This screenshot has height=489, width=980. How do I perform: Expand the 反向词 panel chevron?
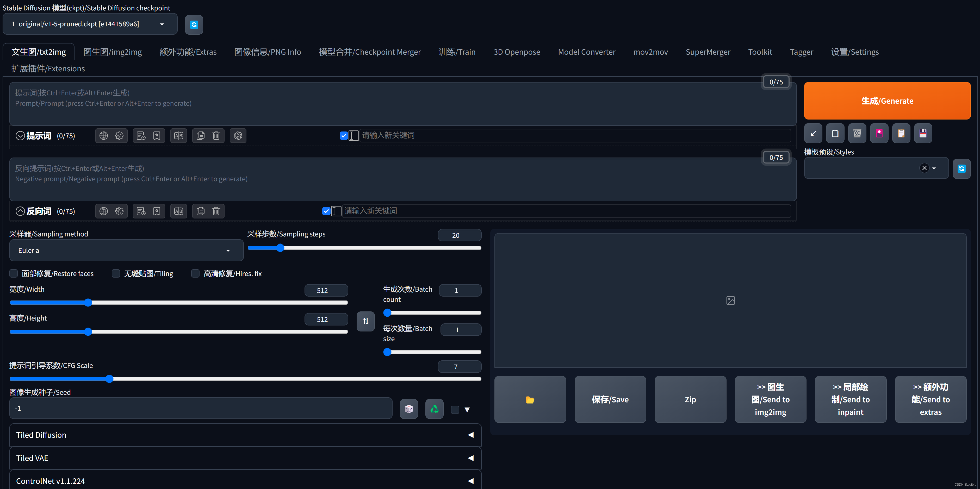pyautogui.click(x=20, y=211)
